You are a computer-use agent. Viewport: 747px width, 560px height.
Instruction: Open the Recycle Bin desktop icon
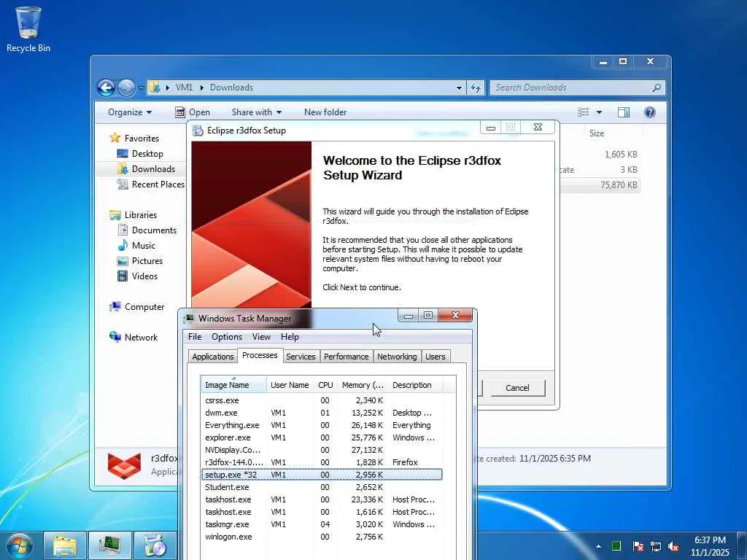[x=28, y=28]
